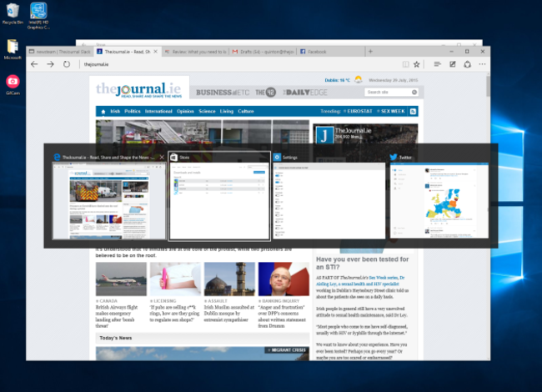Image resolution: width=542 pixels, height=392 pixels.
Task: Click the address bar showing thejournal.ie
Action: [x=238, y=64]
